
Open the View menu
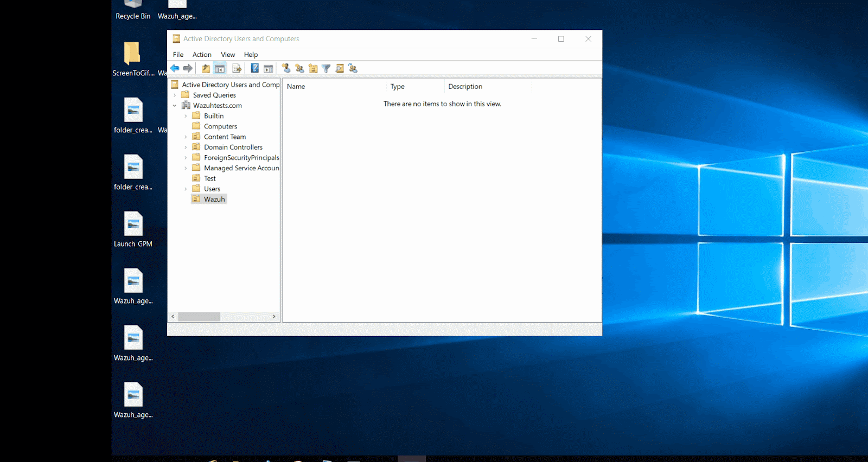(x=228, y=55)
